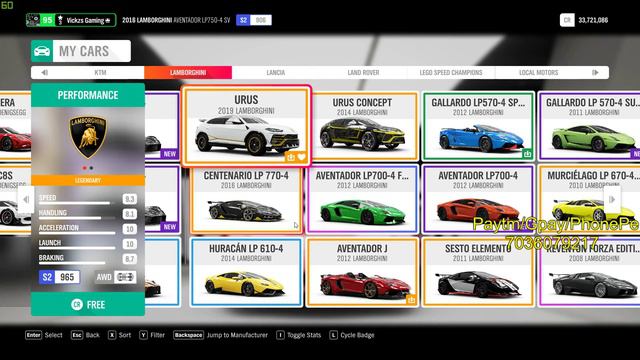Click the Esc Back prompt

(x=85, y=335)
